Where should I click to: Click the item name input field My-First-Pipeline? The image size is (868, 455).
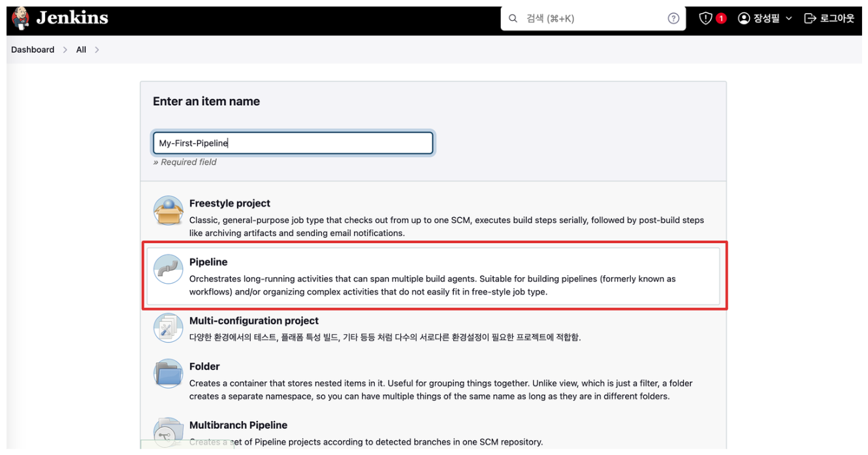pos(293,143)
